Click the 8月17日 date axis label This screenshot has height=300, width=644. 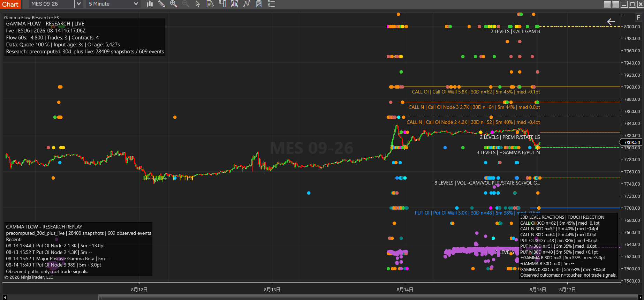[567, 290]
